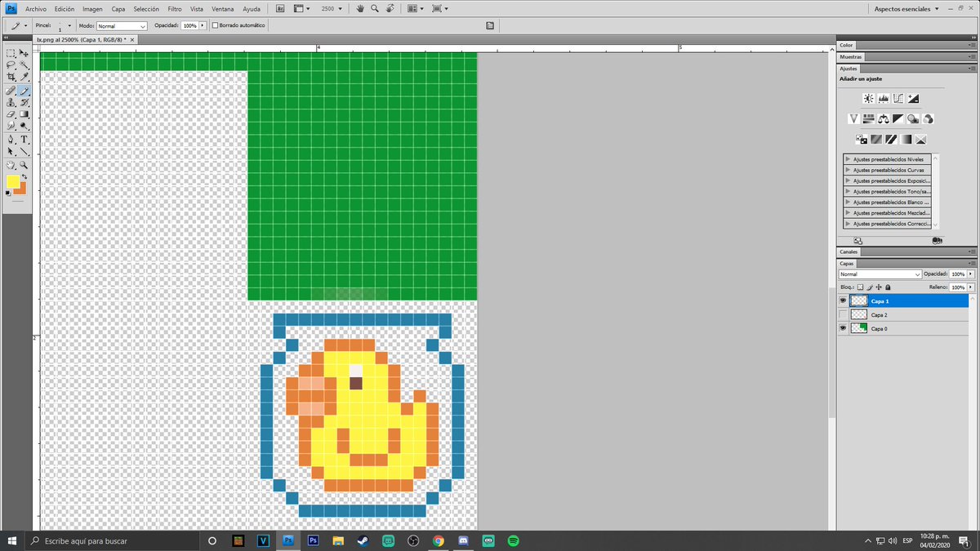This screenshot has height=551, width=980.
Task: Select the Move tool
Action: pos(24,53)
